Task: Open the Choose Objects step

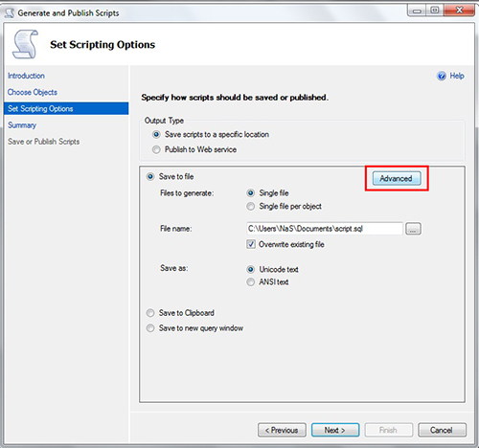Action: 33,92
